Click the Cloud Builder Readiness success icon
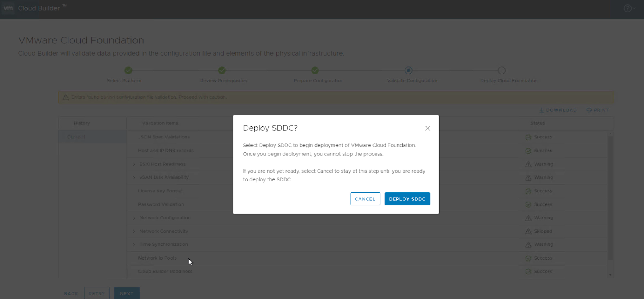This screenshot has width=644, height=299. point(528,272)
